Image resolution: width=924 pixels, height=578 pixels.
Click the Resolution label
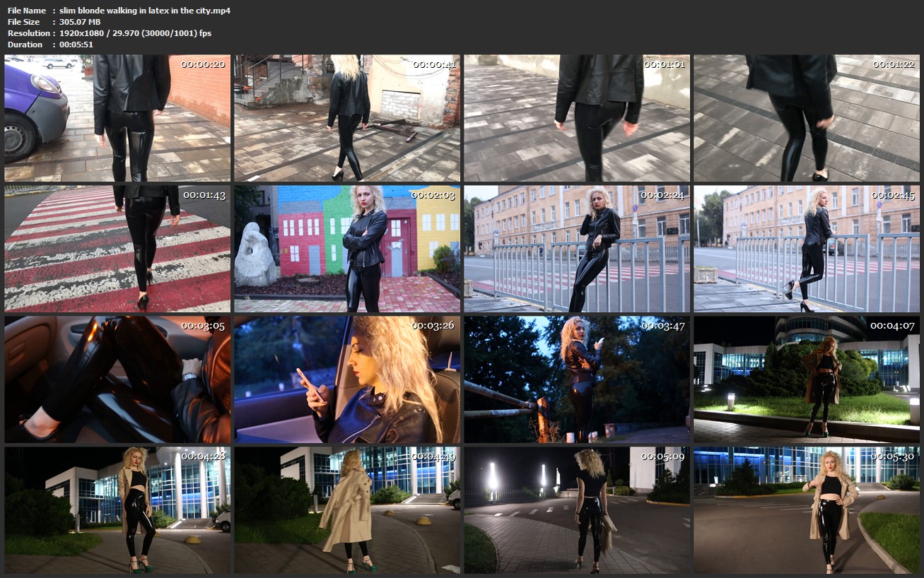point(29,33)
